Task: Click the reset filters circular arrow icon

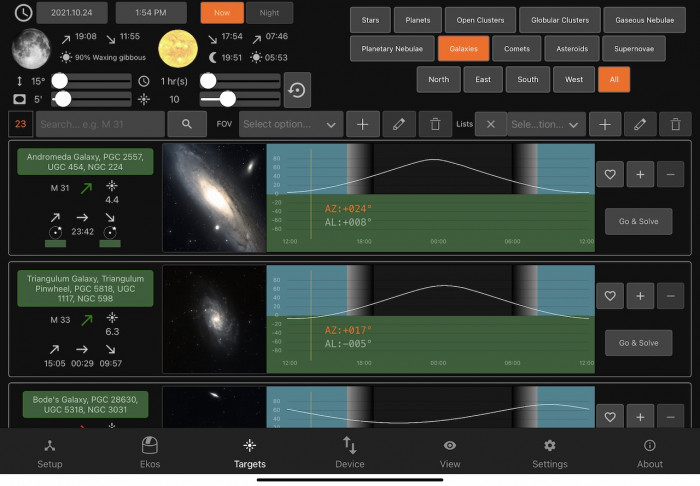Action: pos(297,89)
